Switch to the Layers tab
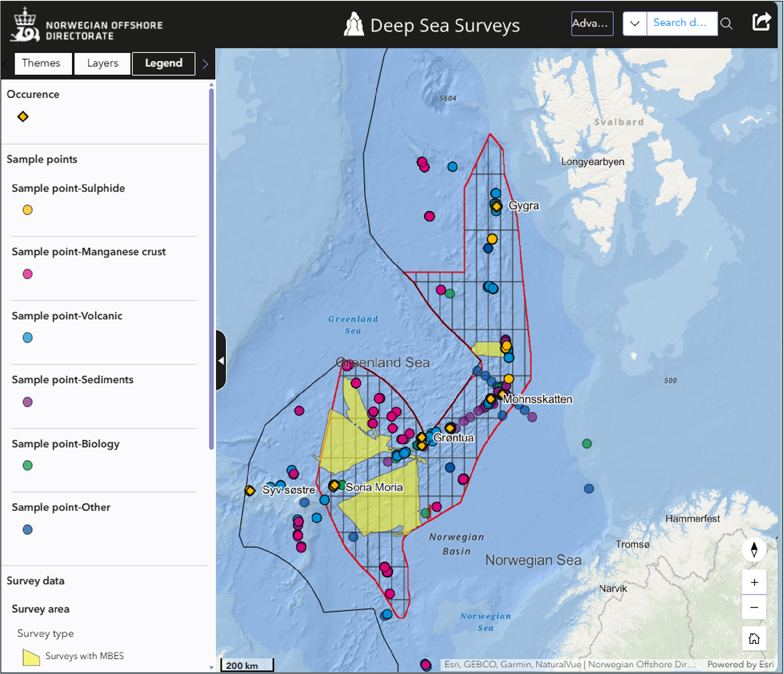 tap(102, 63)
